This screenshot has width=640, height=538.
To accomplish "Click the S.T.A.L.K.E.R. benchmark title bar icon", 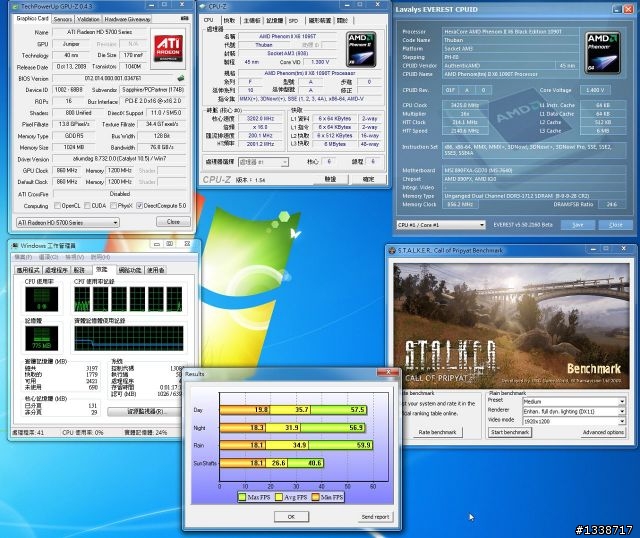I will (392, 250).
